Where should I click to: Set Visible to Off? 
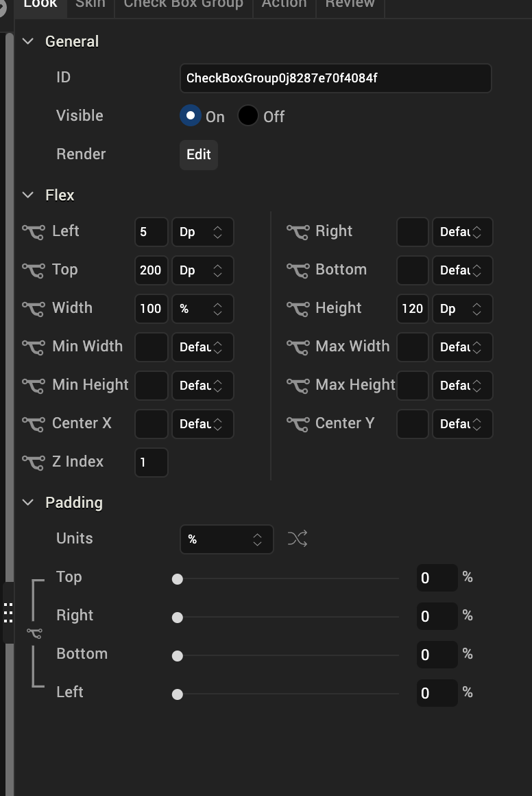click(x=247, y=116)
